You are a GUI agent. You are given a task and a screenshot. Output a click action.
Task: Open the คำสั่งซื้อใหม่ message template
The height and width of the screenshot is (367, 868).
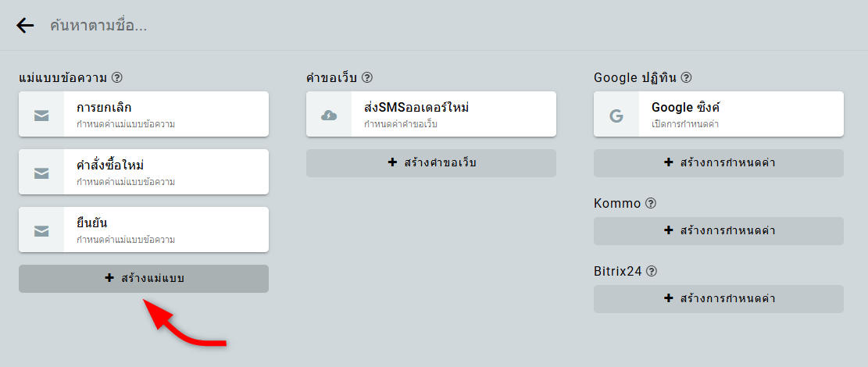coord(164,172)
